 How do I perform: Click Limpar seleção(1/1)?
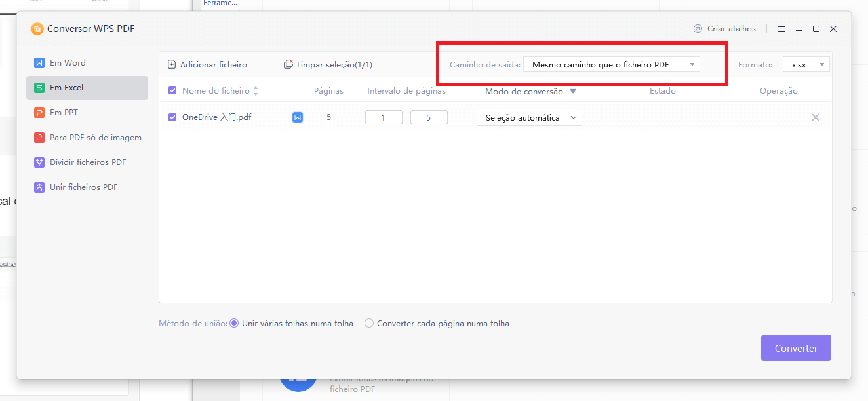click(328, 65)
